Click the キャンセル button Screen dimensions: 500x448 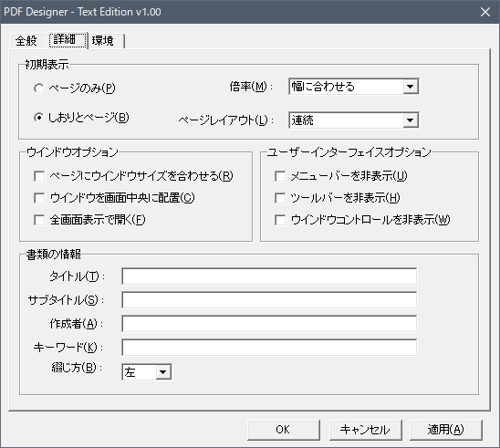coord(365,430)
